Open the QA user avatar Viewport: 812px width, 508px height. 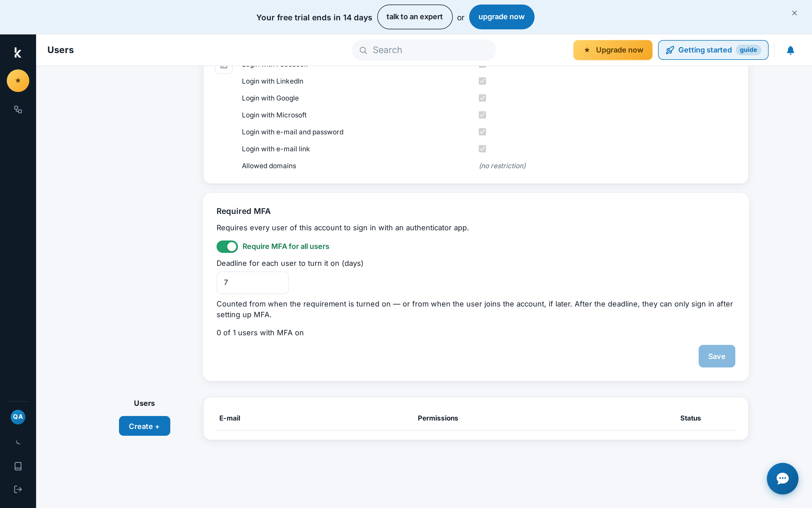(x=18, y=417)
